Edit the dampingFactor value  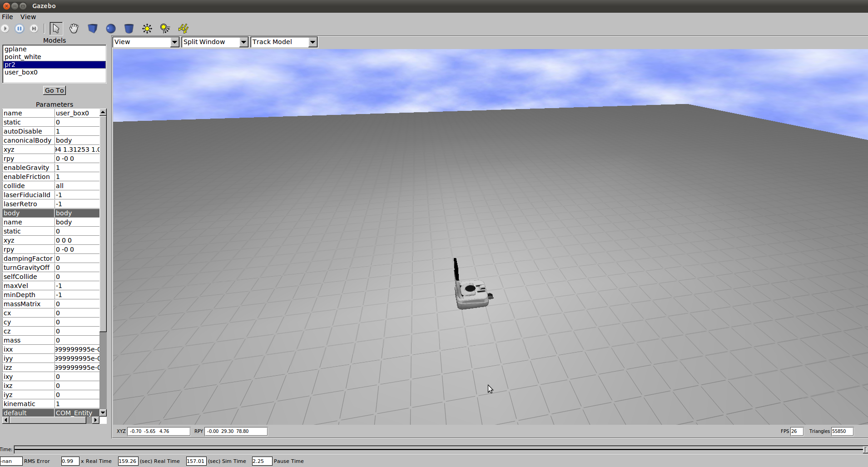pyautogui.click(x=77, y=258)
